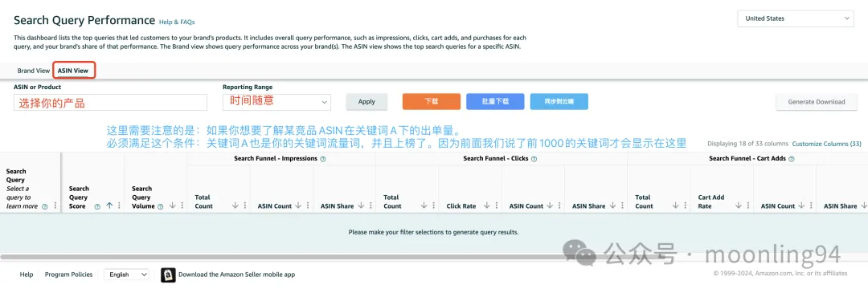
Task: Sort by Search Query Volume arrow
Action: tap(172, 206)
